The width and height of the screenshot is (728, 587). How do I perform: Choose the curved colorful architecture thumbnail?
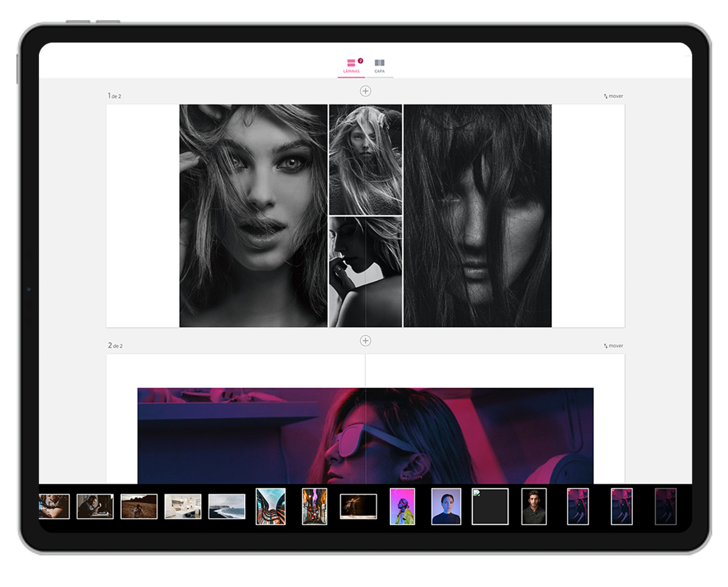(271, 506)
